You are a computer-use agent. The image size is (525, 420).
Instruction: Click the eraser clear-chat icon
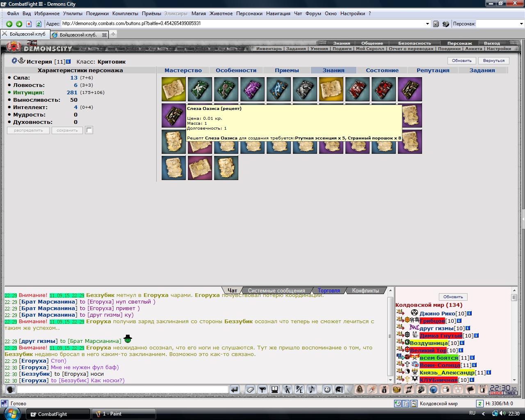pos(250,389)
